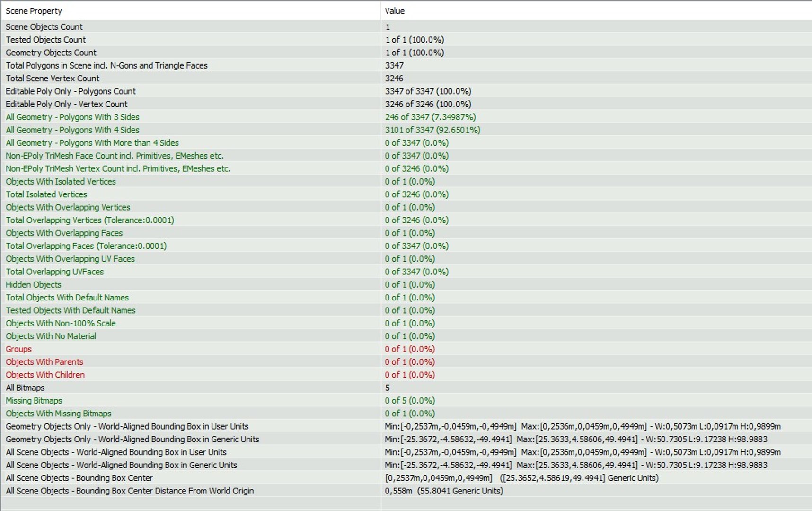812x511 pixels.
Task: Select Objects With Overlapping Vertices row
Action: pyautogui.click(x=406, y=207)
